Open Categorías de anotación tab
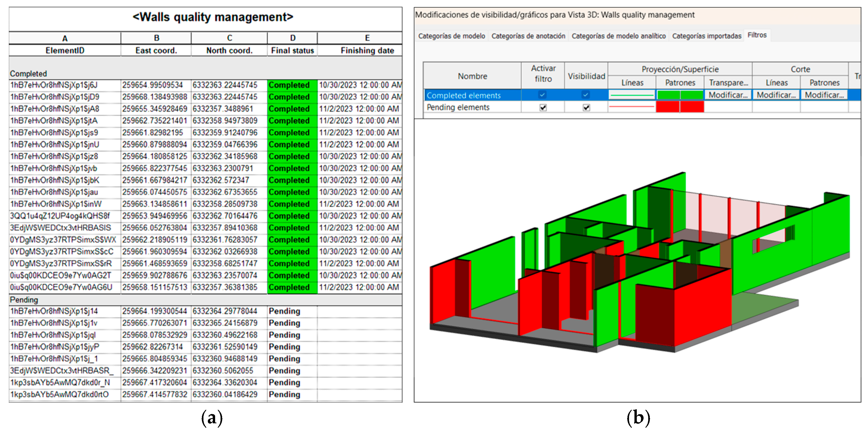This screenshot has height=436, width=868. (528, 36)
